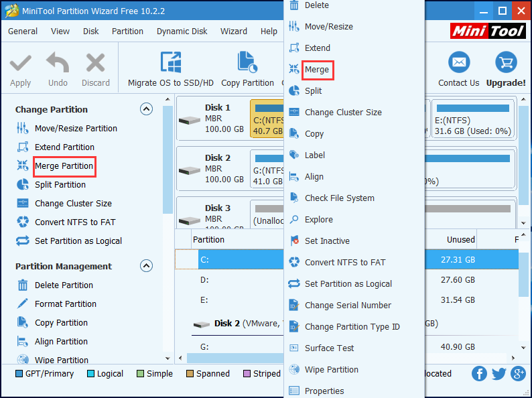Click the Disk 2 drive icon in map
Viewport: 532px width, 398px height.
point(190,170)
